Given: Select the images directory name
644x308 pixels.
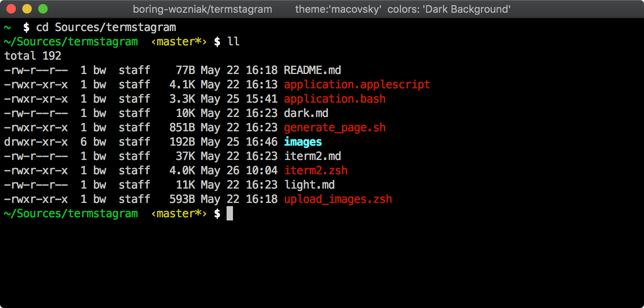Looking at the screenshot, I should coord(303,142).
